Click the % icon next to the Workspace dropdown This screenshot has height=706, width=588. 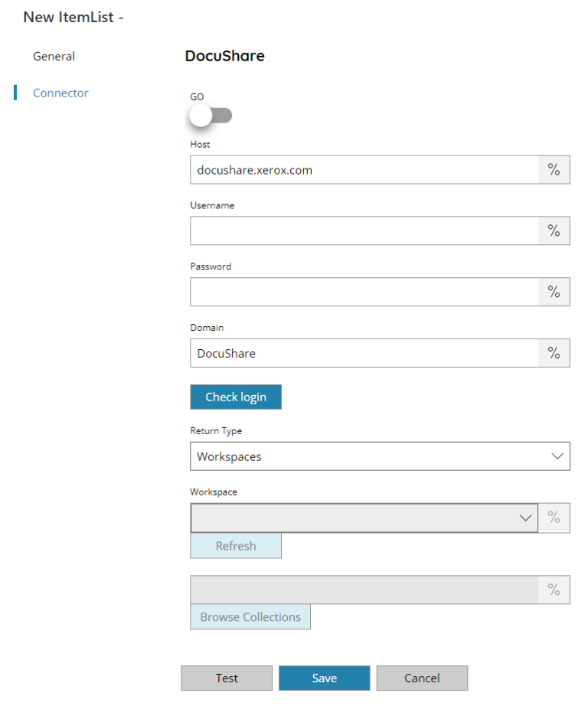pos(554,518)
